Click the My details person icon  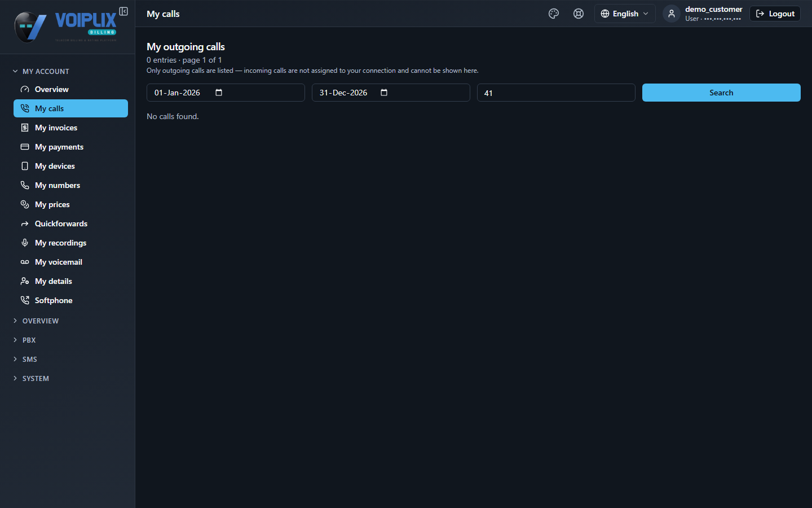25,281
